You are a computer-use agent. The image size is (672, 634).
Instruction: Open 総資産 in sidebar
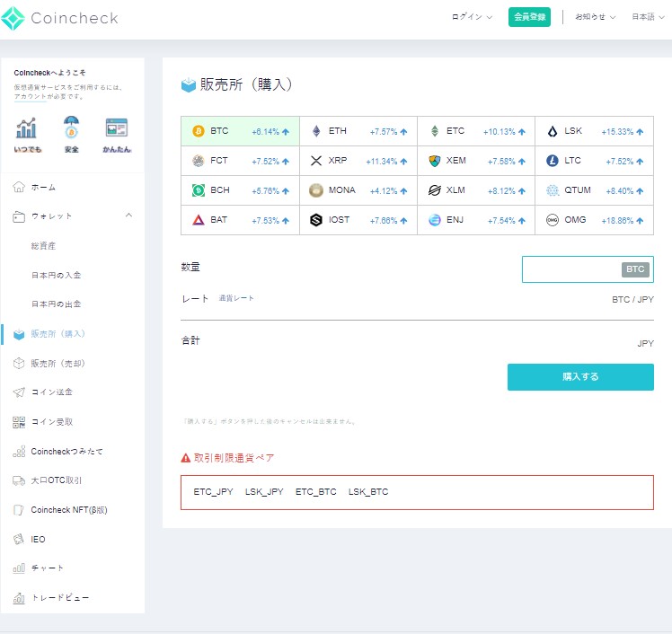point(43,246)
